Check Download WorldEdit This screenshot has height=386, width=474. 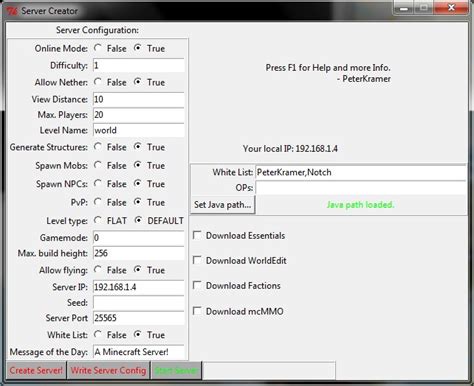pyautogui.click(x=197, y=260)
